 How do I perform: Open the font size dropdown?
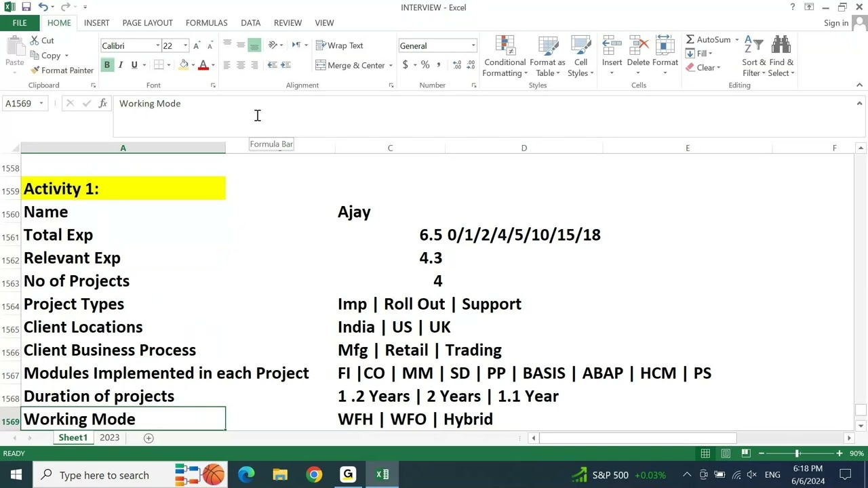point(185,46)
